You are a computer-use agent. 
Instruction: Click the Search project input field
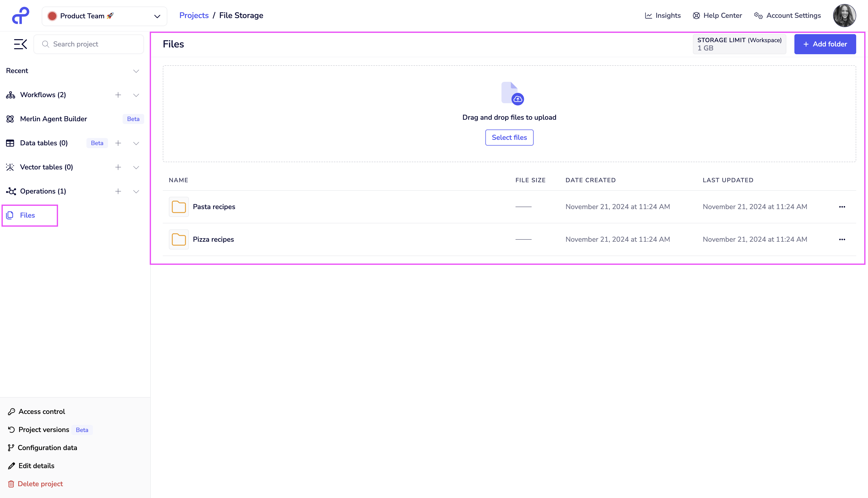[x=88, y=44]
